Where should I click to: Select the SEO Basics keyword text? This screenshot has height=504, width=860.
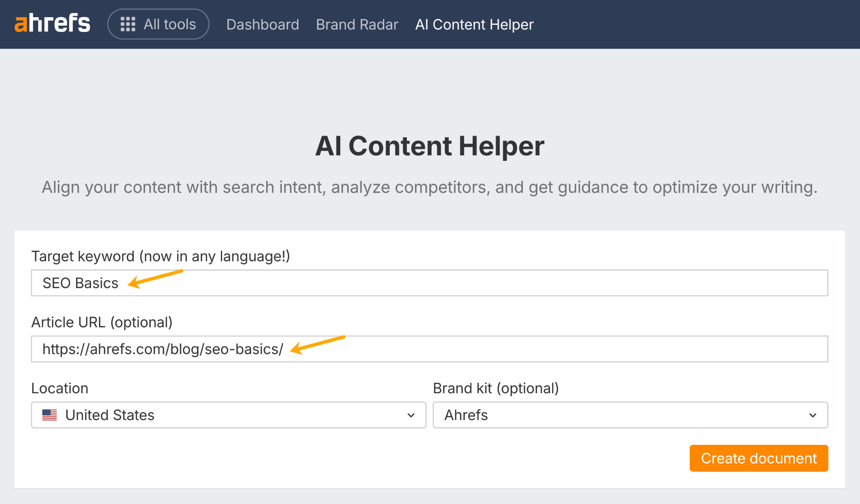click(x=80, y=283)
